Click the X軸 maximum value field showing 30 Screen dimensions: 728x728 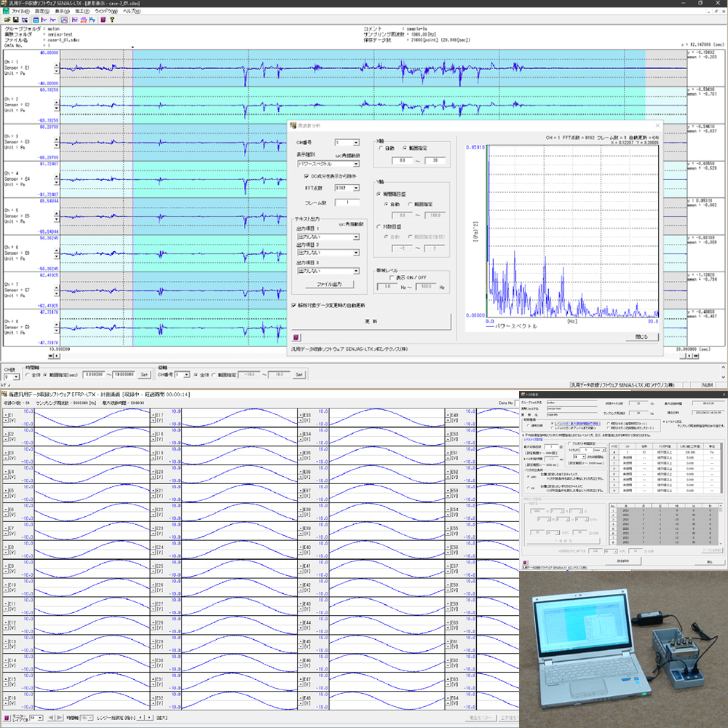[x=435, y=161]
